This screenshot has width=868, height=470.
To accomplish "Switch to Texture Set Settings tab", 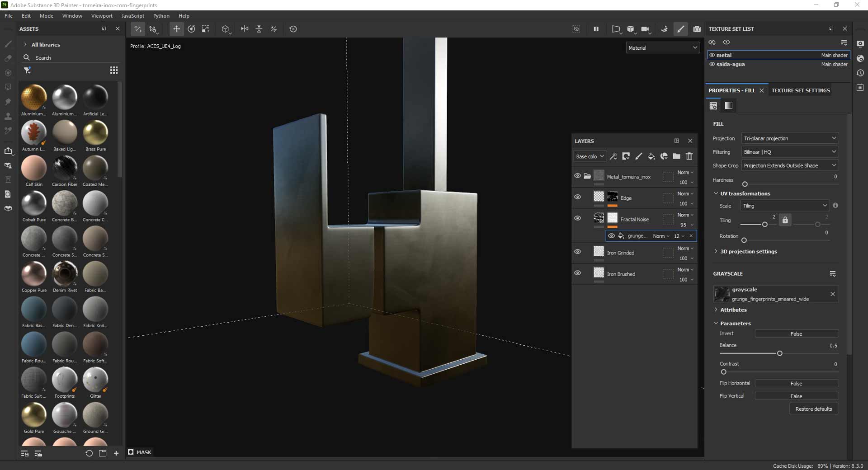I will pyautogui.click(x=800, y=90).
